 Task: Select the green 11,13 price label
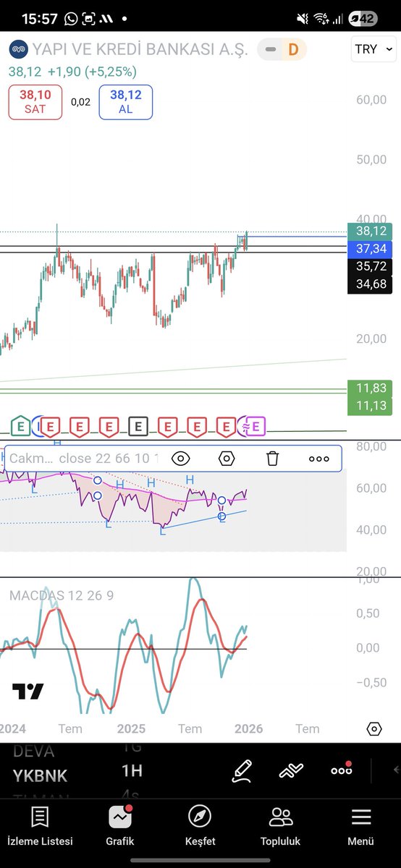tap(371, 406)
